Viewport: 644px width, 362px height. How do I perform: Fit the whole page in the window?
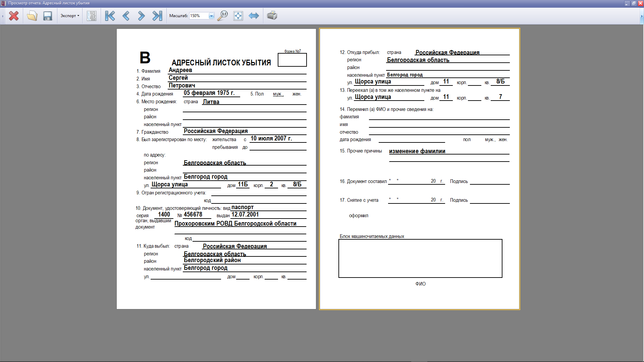[x=238, y=16]
